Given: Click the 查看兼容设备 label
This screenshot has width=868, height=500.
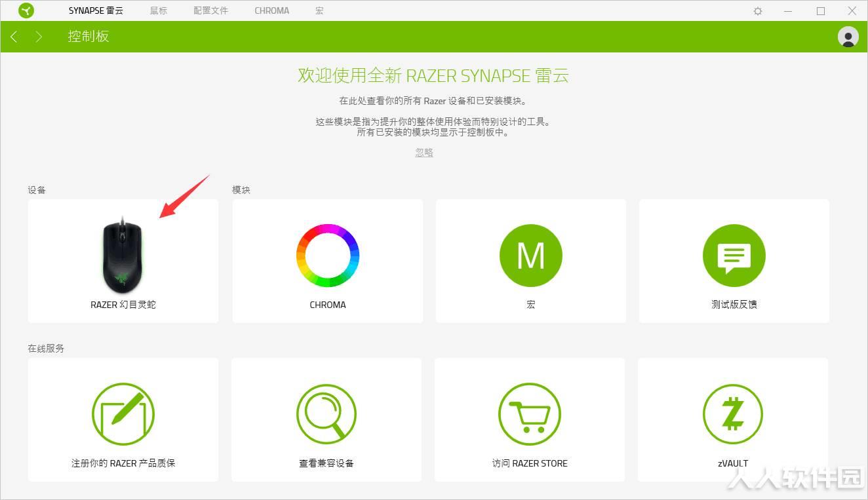Looking at the screenshot, I should click(326, 463).
